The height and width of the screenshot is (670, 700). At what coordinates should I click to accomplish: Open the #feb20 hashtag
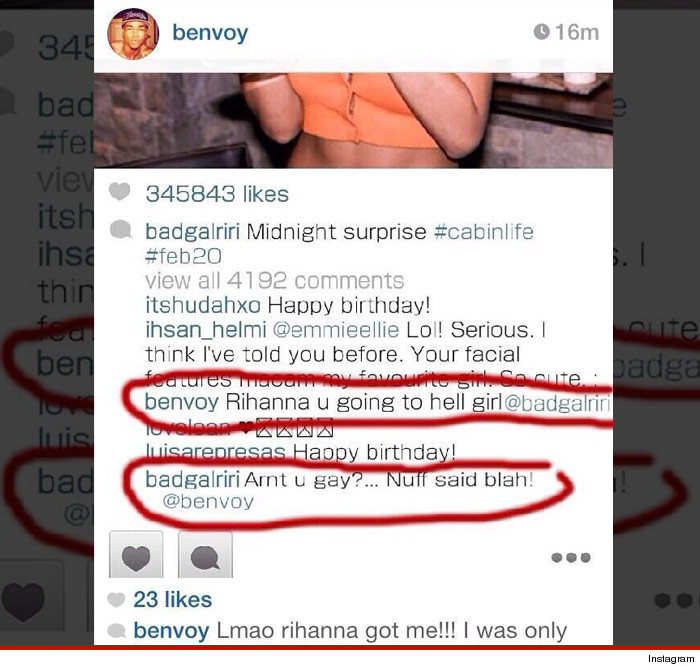[x=183, y=256]
